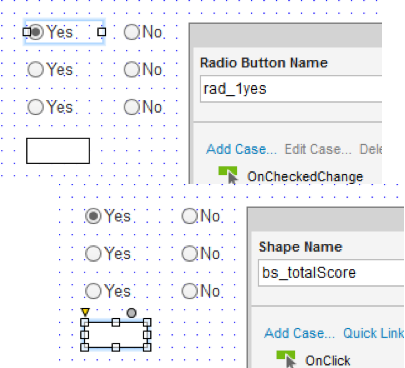The image size is (405, 368).
Task: Click the grayed Edit Case link
Action: point(318,149)
